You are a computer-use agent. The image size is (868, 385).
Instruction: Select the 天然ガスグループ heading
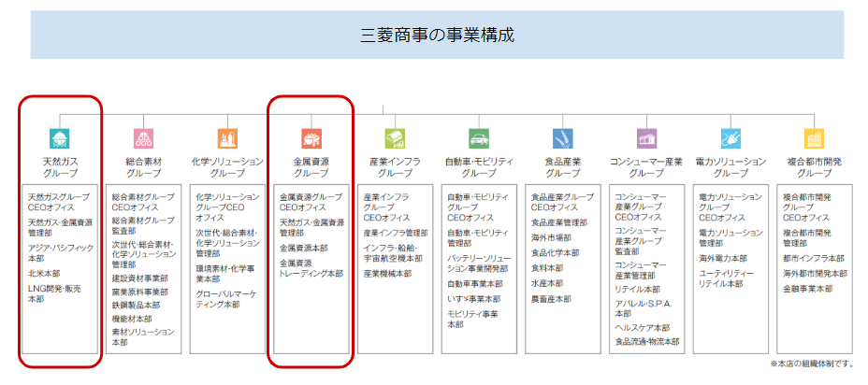60,167
